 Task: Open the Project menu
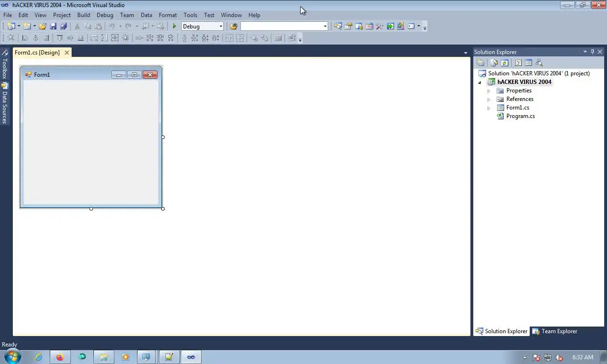pyautogui.click(x=62, y=15)
